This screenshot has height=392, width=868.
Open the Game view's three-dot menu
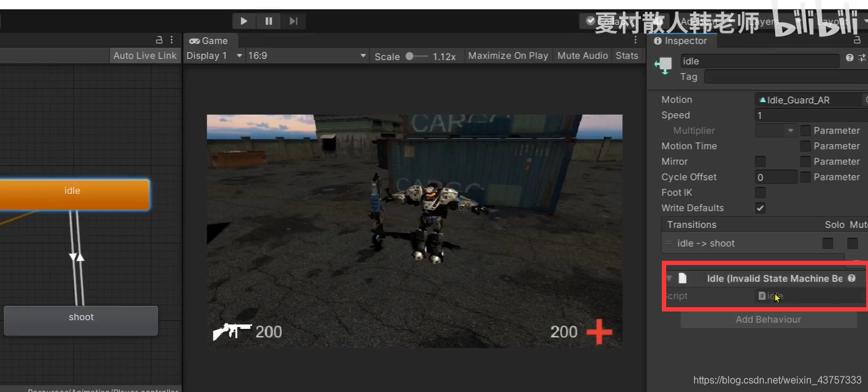pyautogui.click(x=635, y=40)
